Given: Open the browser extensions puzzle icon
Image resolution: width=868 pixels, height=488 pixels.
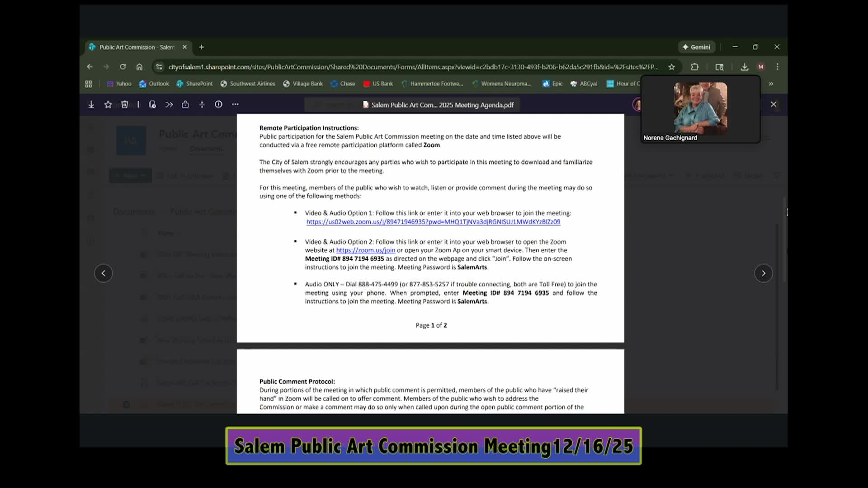Looking at the screenshot, I should tap(695, 66).
